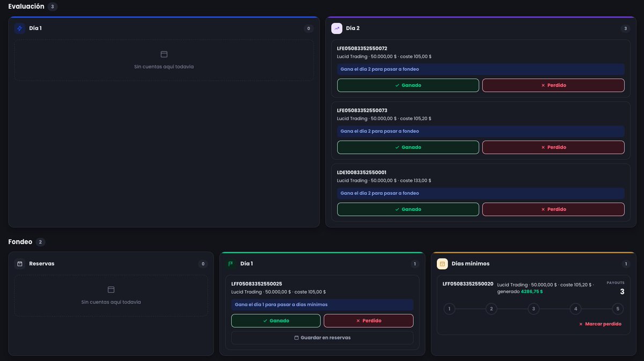Set LFE05083352550073 to Ganado

[408, 148]
